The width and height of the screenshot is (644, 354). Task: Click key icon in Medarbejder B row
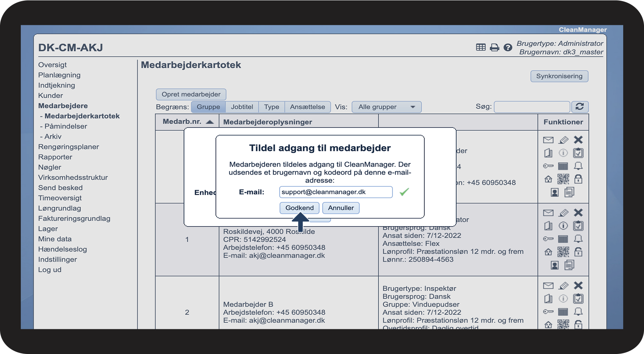[548, 312]
